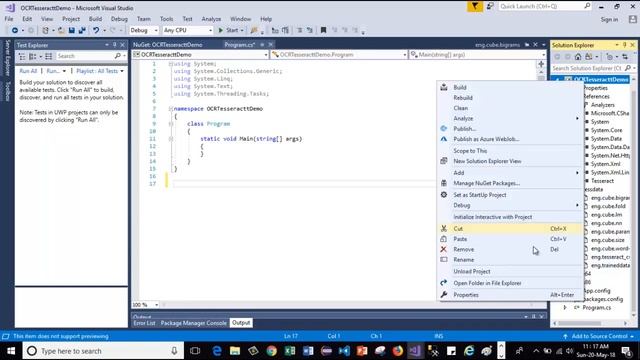
Task: Click the Windows taskbar search box
Action: coord(102,351)
